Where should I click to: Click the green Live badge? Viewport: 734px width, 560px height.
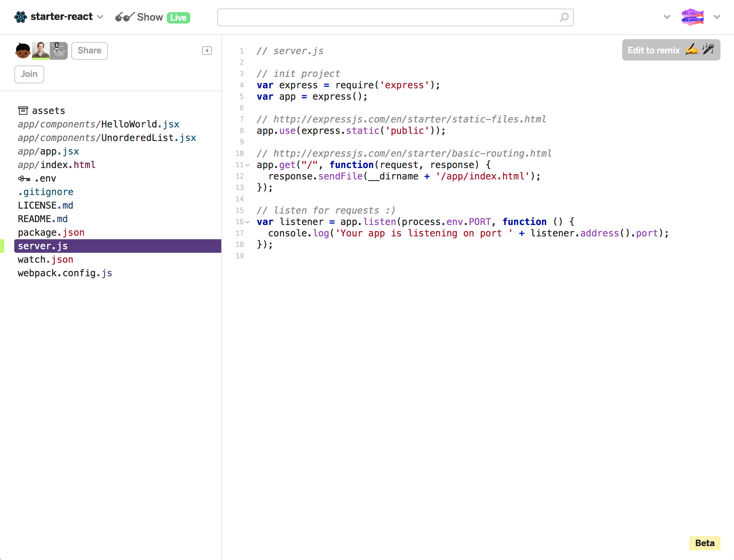click(x=179, y=17)
